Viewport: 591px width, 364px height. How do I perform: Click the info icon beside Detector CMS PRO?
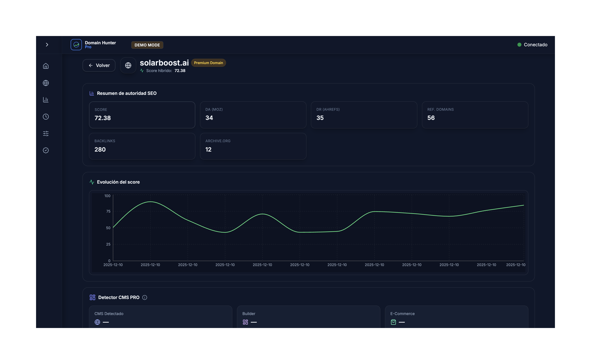pyautogui.click(x=145, y=297)
